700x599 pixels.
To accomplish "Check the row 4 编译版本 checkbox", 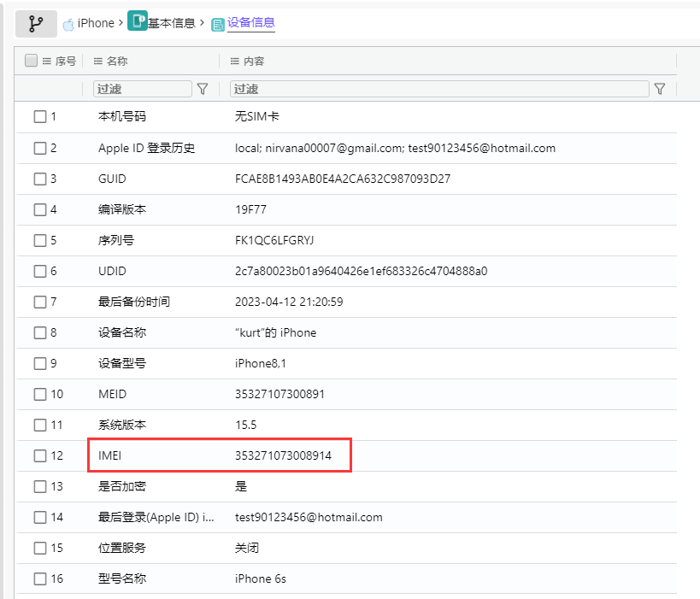I will (40, 210).
